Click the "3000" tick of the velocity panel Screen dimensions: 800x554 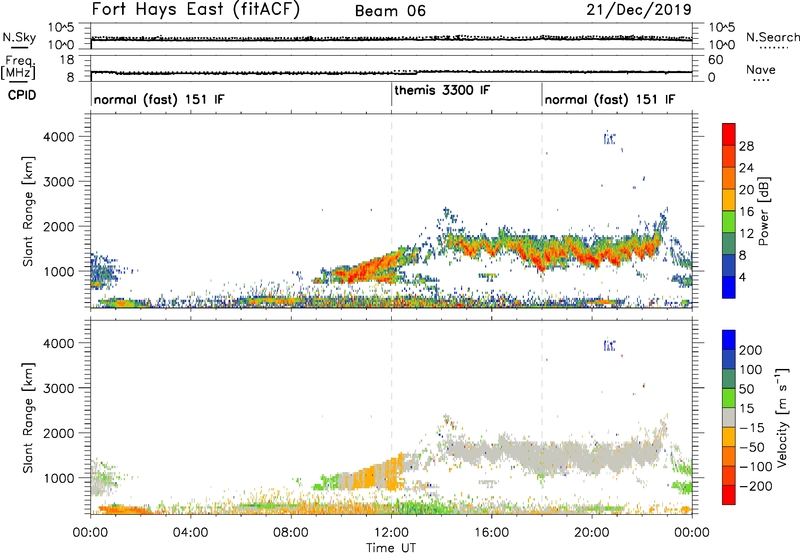59,388
